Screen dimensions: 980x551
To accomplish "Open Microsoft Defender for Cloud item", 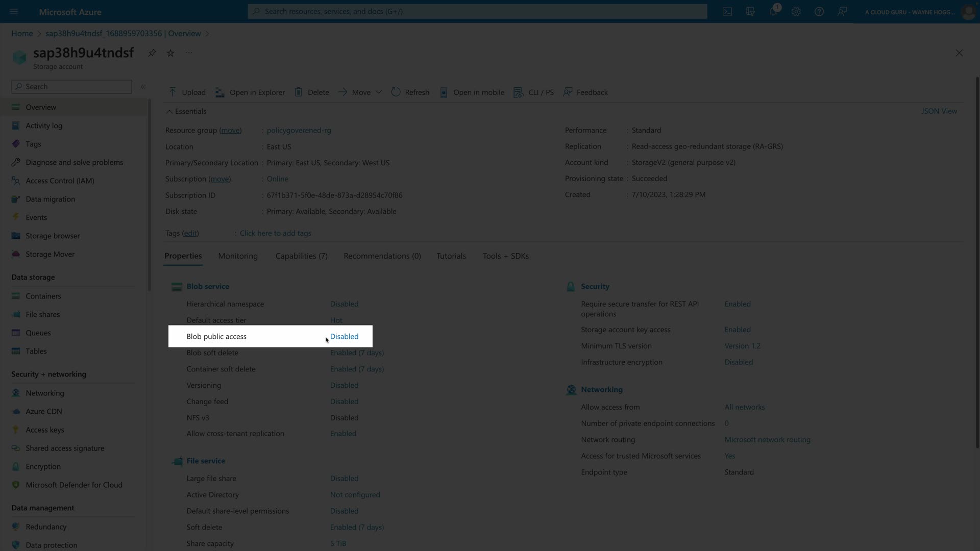I will tap(74, 485).
